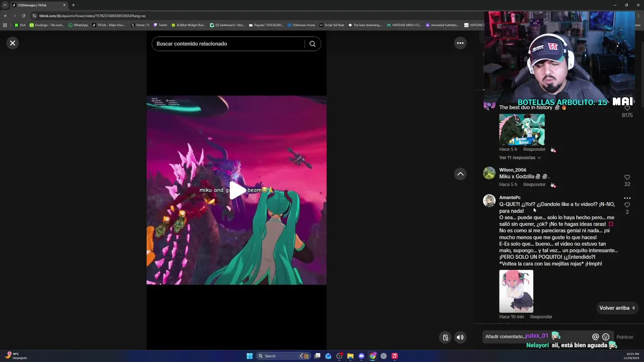
Task: Open the Animated Subtitles bookmark
Action: pyautogui.click(x=442, y=25)
